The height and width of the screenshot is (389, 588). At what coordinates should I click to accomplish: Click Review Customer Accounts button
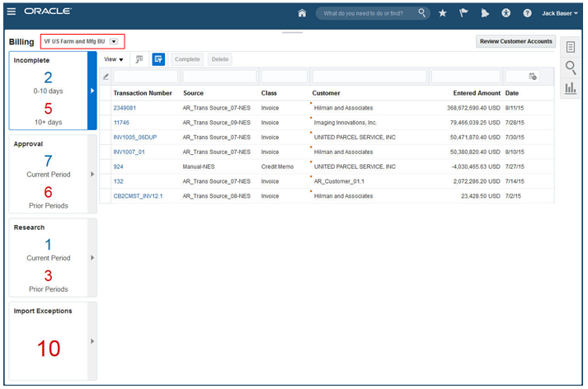515,41
